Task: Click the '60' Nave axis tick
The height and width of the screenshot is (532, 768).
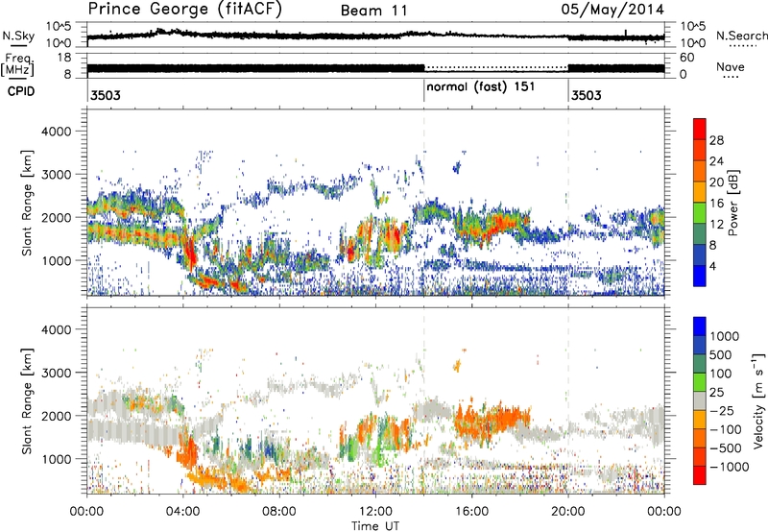Action: click(687, 58)
